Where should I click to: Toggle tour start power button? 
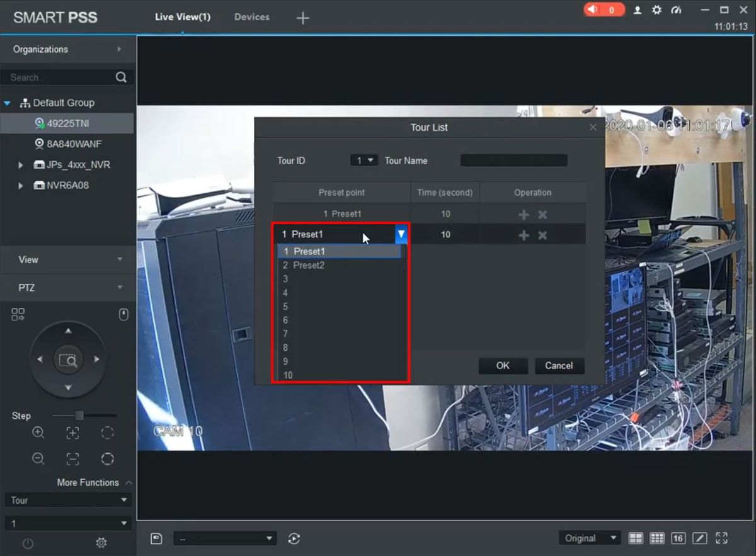tap(28, 543)
